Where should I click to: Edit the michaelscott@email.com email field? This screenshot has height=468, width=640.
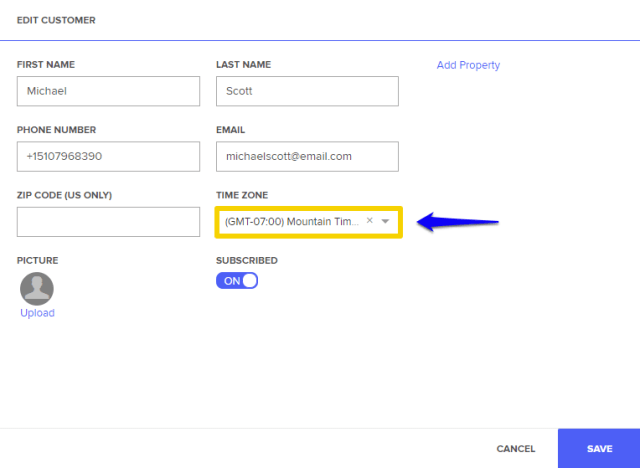pyautogui.click(x=307, y=156)
